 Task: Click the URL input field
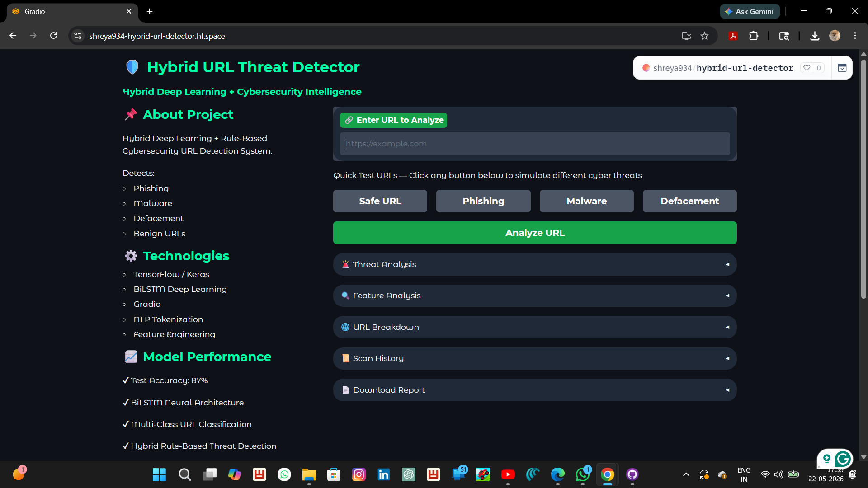pyautogui.click(x=535, y=144)
